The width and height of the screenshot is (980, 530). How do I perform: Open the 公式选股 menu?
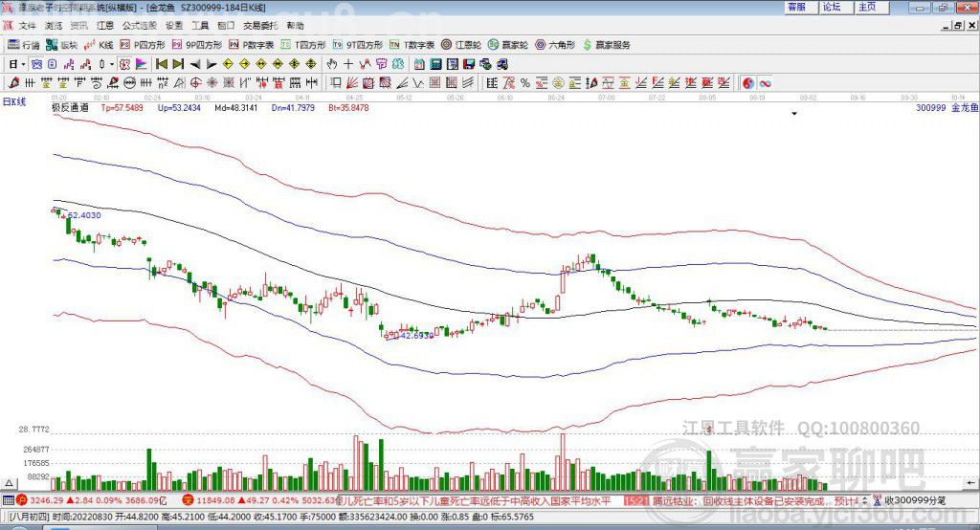140,26
